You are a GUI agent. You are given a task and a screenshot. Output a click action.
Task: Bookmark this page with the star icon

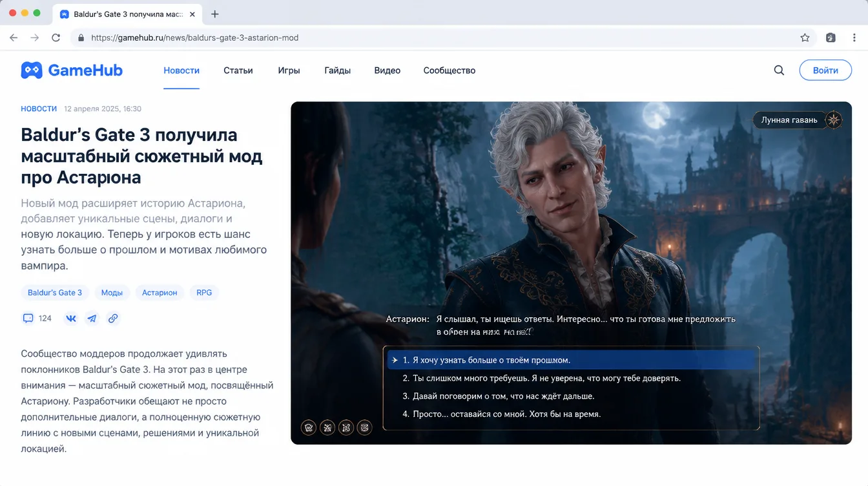point(805,37)
